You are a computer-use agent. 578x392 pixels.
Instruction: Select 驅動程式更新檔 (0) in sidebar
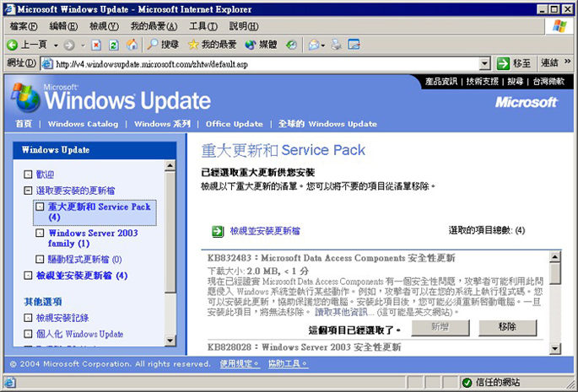tap(84, 260)
